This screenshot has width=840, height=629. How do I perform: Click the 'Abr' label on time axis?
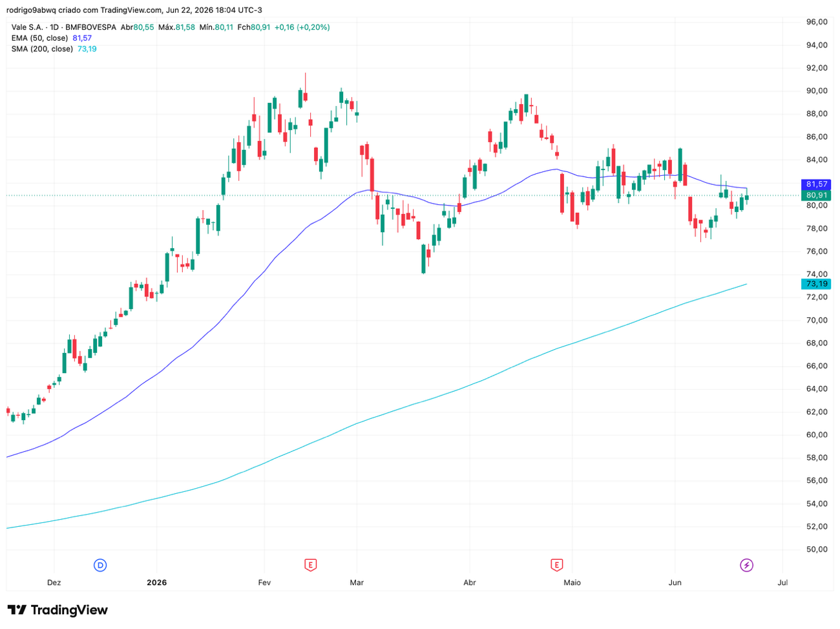(x=470, y=582)
